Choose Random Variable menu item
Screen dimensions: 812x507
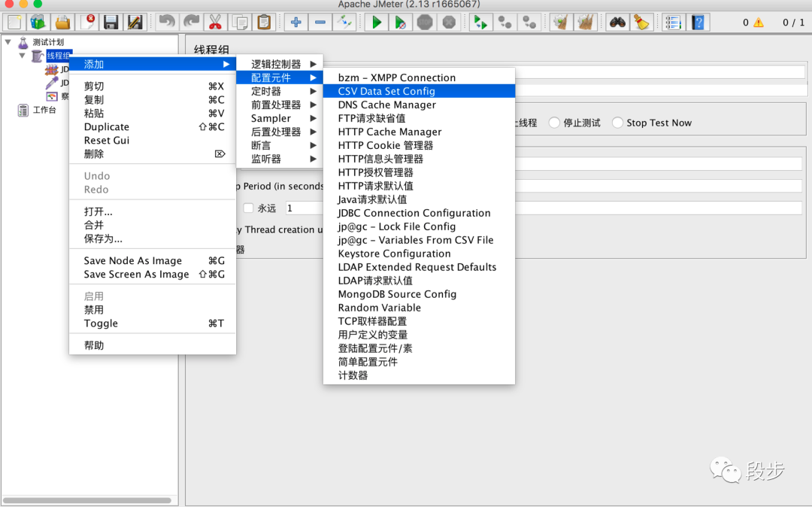(x=419, y=308)
